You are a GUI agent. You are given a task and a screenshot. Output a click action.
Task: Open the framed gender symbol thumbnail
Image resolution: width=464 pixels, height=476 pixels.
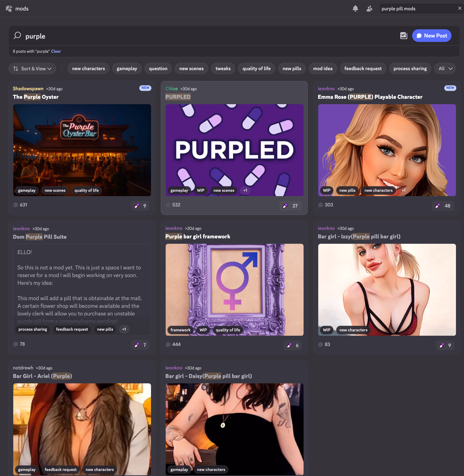pyautogui.click(x=234, y=290)
